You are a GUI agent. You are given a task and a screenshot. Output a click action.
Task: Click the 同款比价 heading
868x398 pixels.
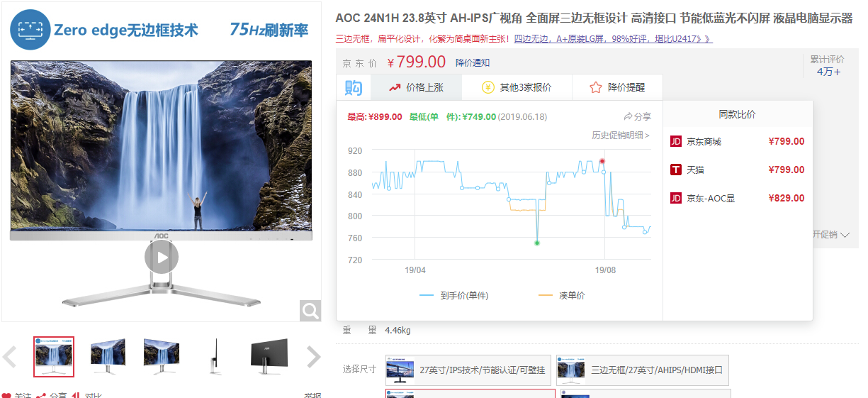click(x=738, y=114)
